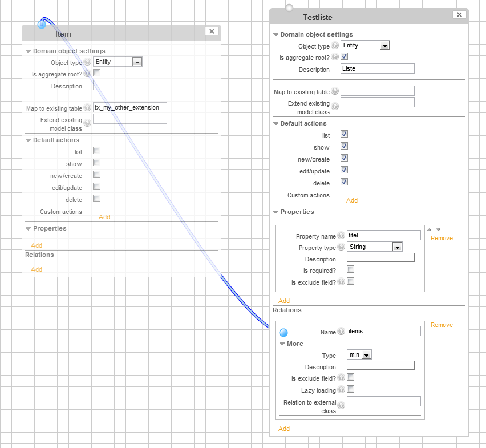
Task: Click help icon next to relation Is exclude field
Action: (x=341, y=377)
